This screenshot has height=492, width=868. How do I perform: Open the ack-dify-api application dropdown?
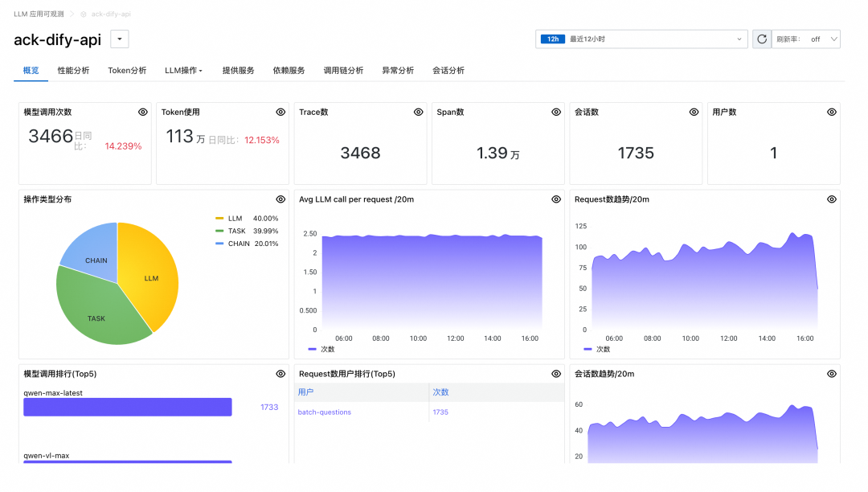pyautogui.click(x=119, y=39)
